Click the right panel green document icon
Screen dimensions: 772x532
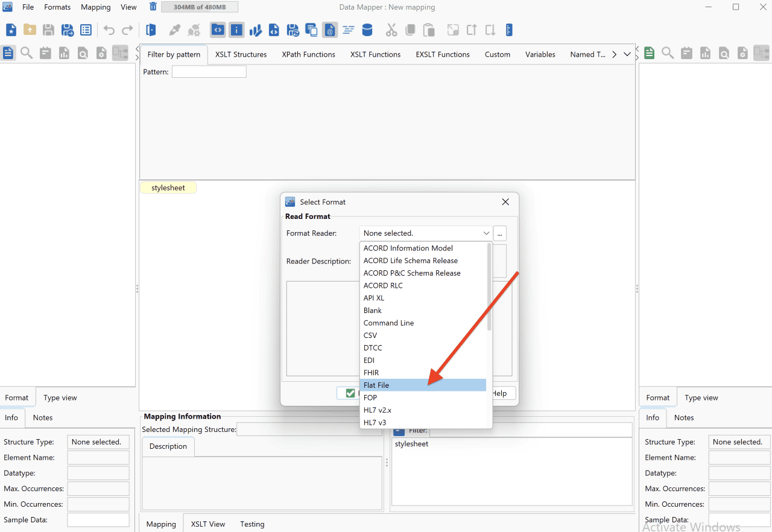(649, 53)
